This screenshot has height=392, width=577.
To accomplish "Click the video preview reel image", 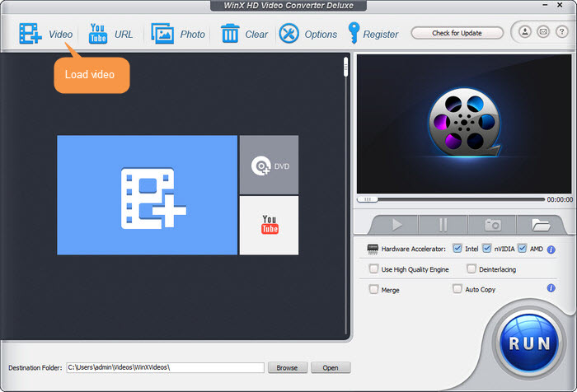I will click(464, 124).
